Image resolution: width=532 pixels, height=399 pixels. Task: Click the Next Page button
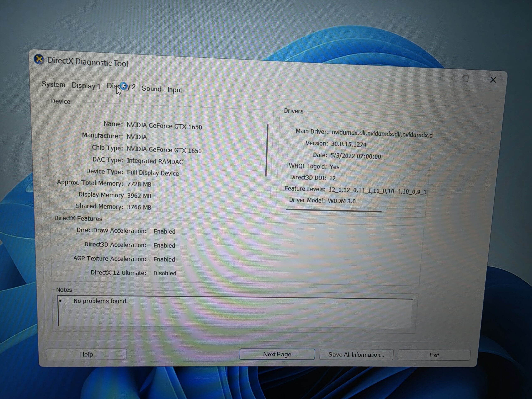277,354
